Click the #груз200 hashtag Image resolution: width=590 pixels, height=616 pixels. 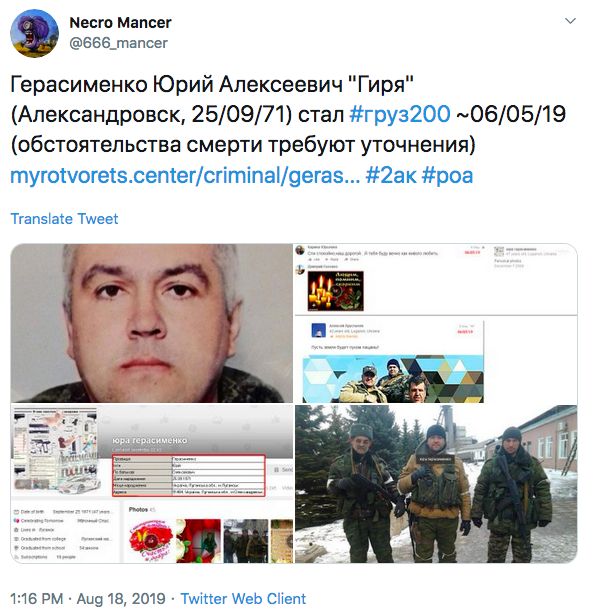click(x=399, y=114)
